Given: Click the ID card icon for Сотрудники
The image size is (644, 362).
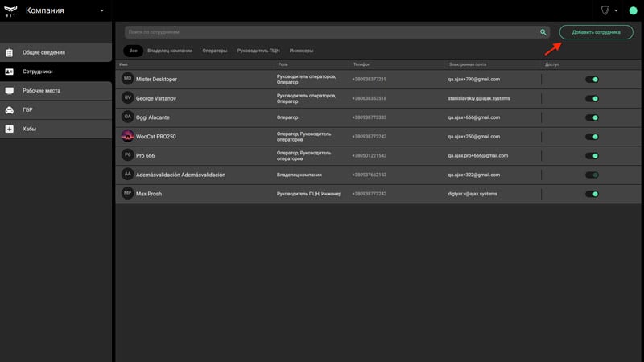Looking at the screenshot, I should click(10, 72).
